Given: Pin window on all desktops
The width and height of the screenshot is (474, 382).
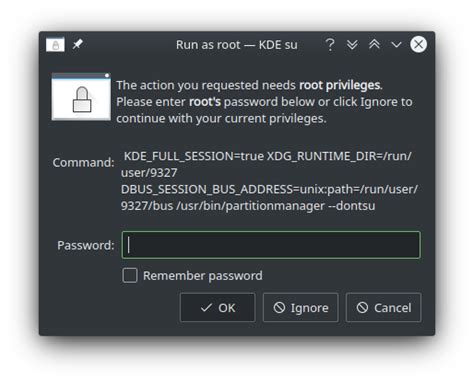Looking at the screenshot, I should 78,44.
